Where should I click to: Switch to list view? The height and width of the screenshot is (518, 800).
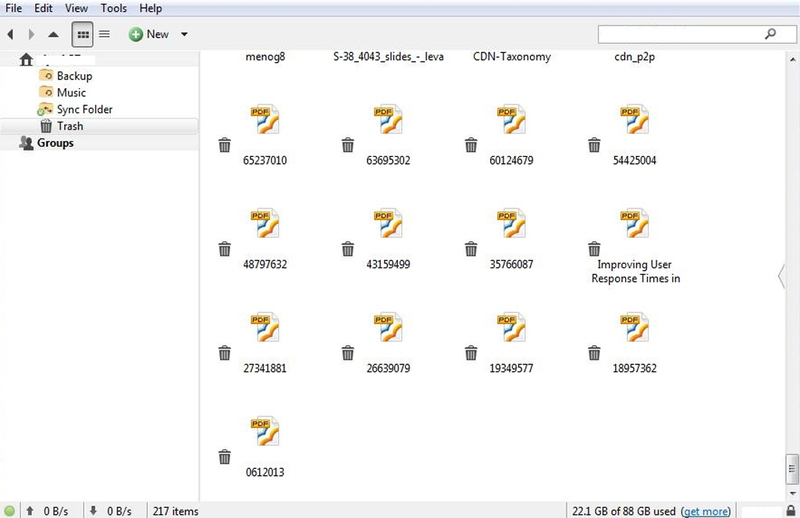coord(104,34)
